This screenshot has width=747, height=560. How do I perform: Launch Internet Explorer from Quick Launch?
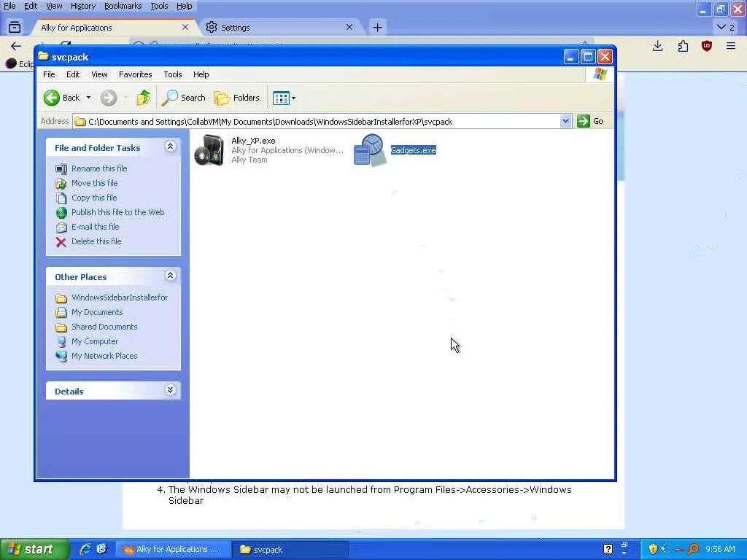86,550
